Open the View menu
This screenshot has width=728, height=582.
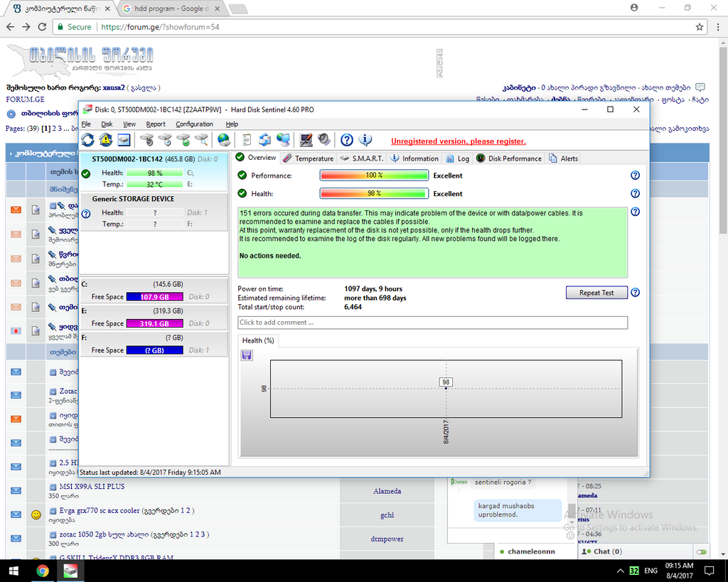coord(129,124)
